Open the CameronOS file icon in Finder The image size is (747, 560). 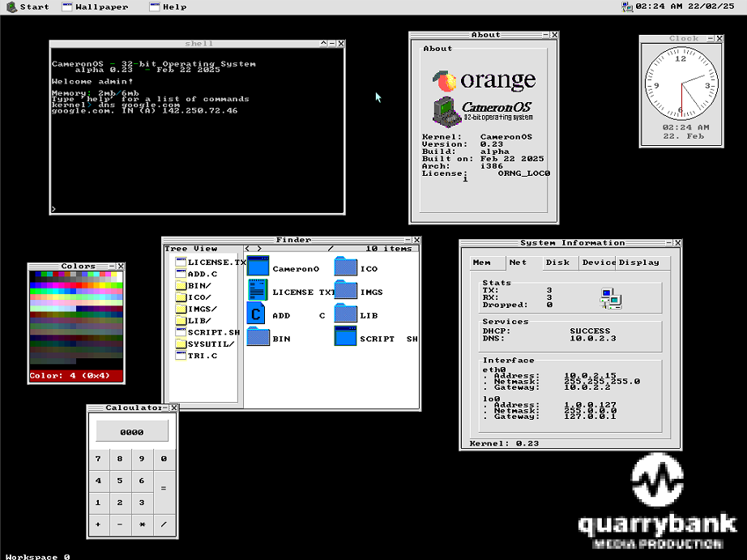[x=258, y=267]
